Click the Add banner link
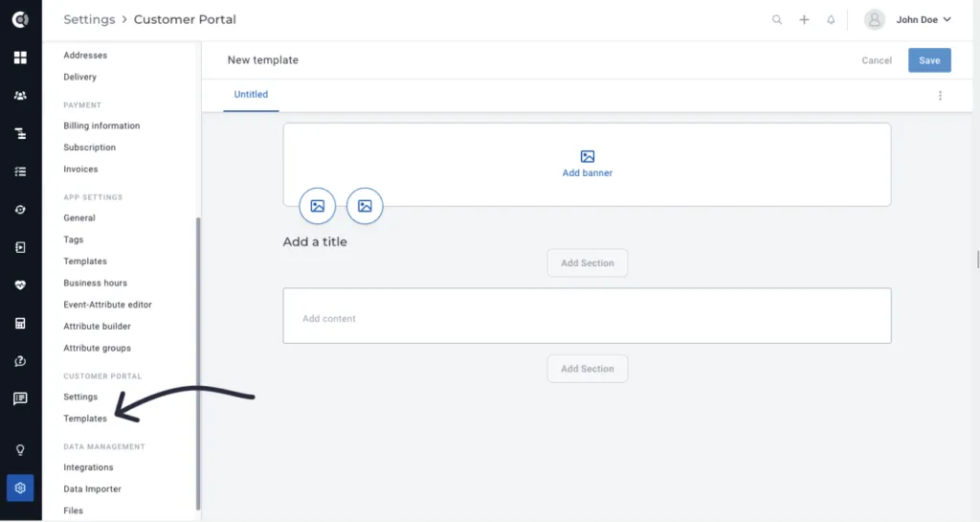 tap(588, 173)
